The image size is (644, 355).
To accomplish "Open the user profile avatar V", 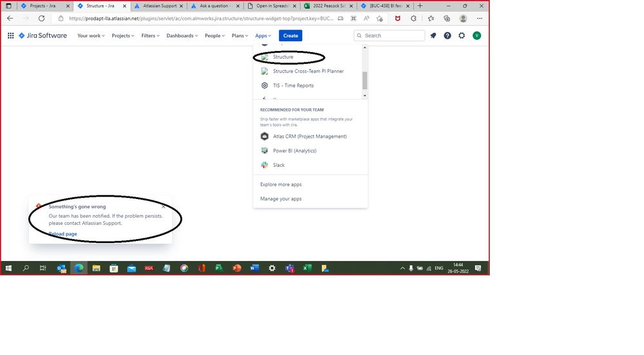I will click(x=476, y=35).
